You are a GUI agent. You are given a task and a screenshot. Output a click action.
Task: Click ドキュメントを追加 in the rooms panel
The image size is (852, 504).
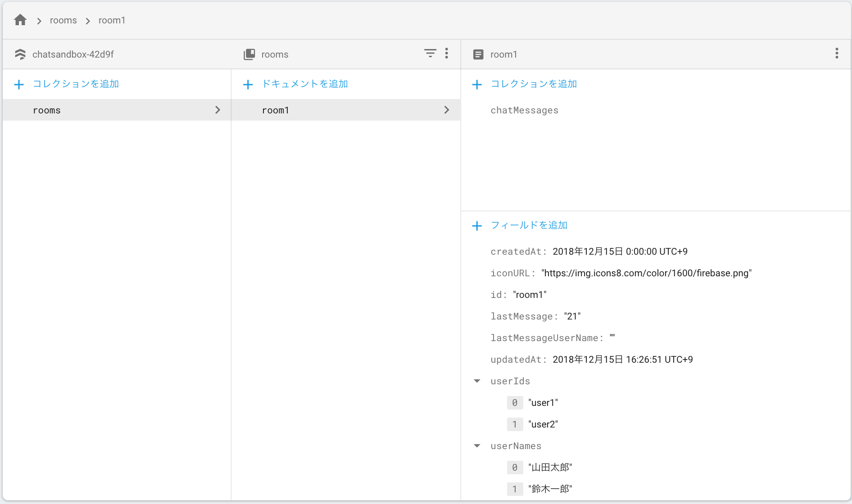pos(304,84)
